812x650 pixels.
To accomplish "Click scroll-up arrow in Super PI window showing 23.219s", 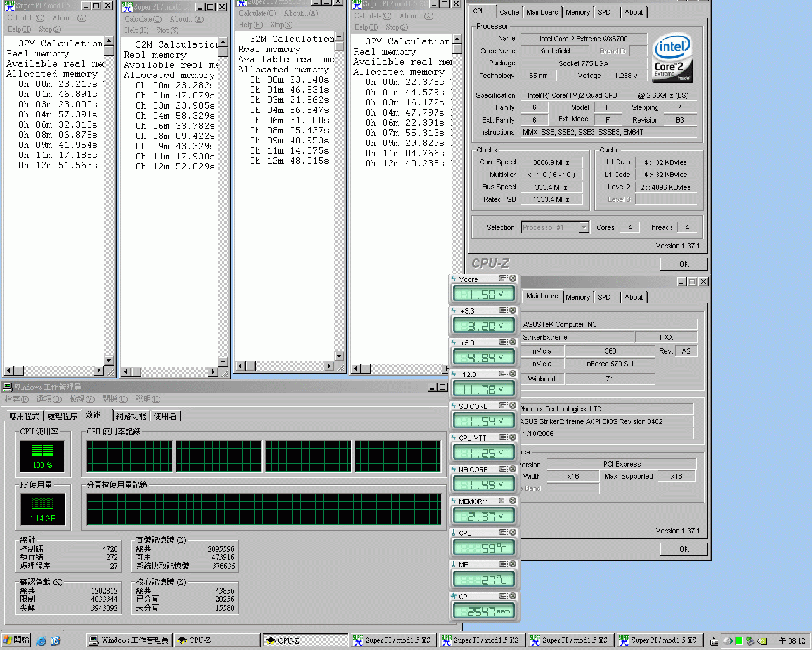I will tap(109, 41).
